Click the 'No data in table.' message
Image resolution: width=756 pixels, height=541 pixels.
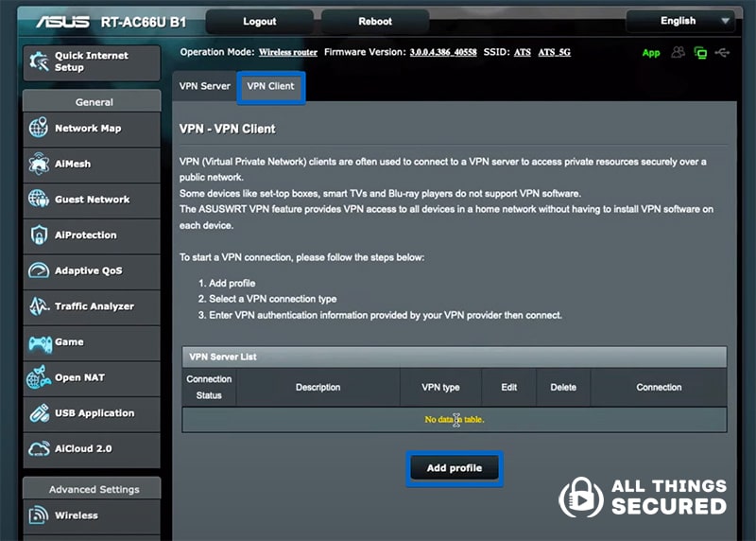(x=455, y=419)
